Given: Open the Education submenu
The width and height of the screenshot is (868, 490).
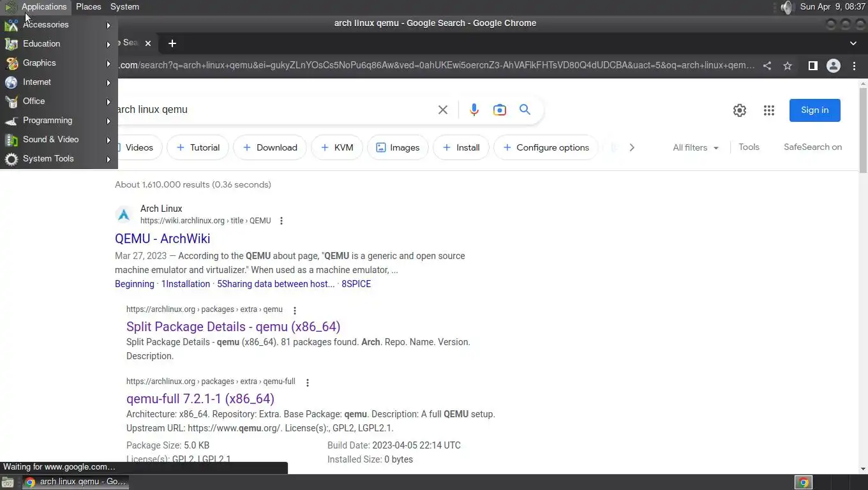Looking at the screenshot, I should point(59,44).
